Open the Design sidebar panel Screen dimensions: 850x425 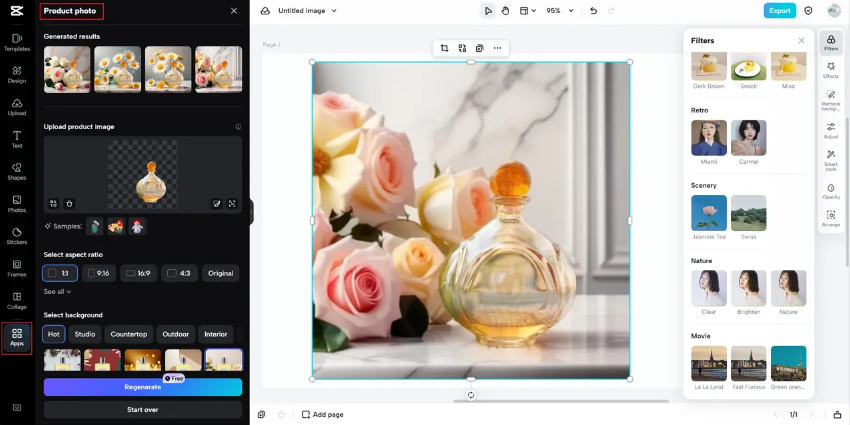[17, 75]
